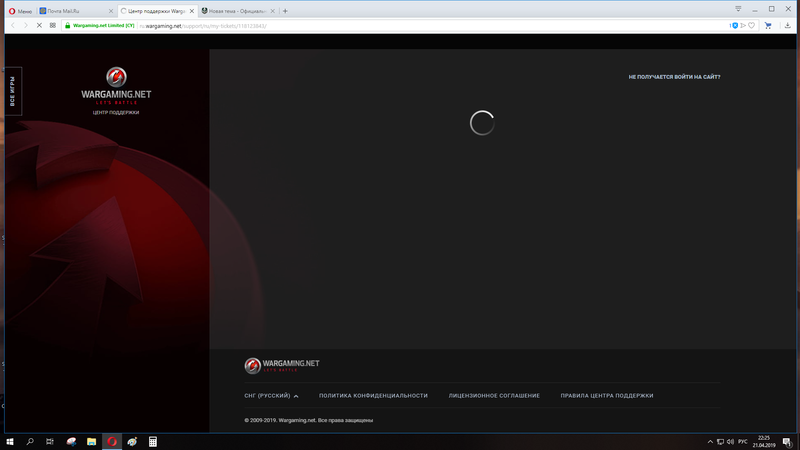The width and height of the screenshot is (800, 450).
Task: Close the Новая тема tab
Action: [x=272, y=11]
